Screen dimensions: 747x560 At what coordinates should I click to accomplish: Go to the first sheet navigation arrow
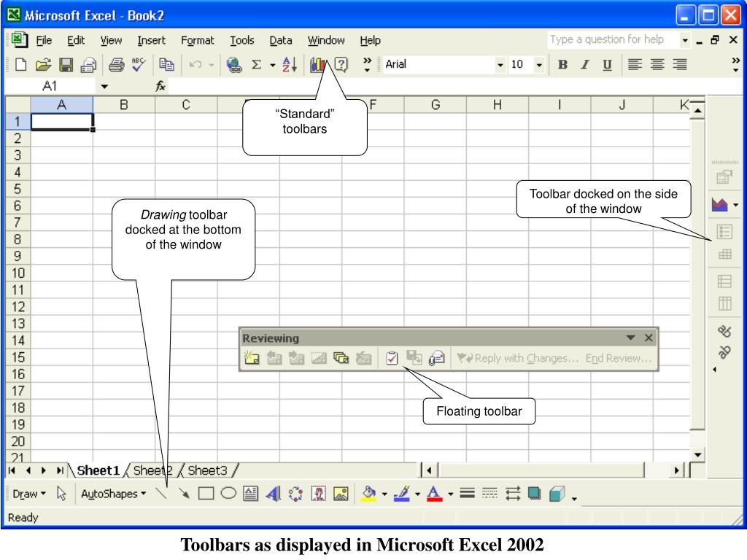tap(12, 470)
